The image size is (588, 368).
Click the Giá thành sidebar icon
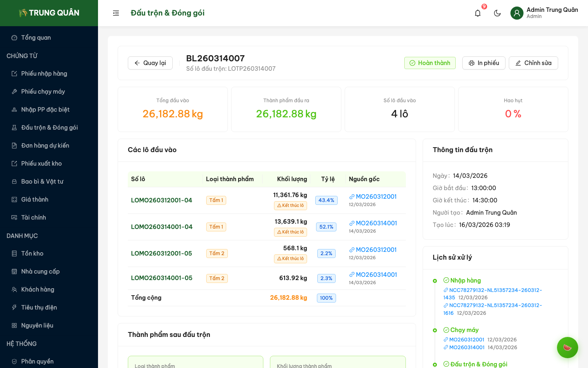(x=14, y=200)
